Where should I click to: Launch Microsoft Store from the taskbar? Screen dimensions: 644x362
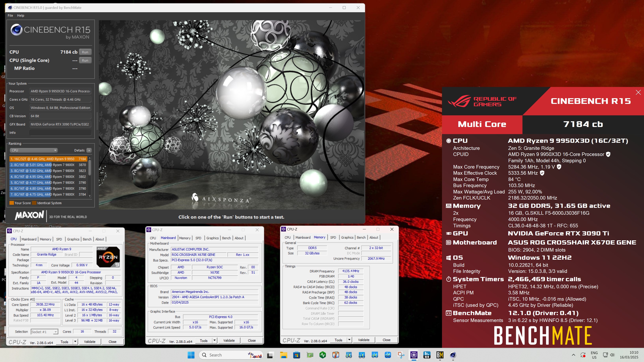coord(297,355)
